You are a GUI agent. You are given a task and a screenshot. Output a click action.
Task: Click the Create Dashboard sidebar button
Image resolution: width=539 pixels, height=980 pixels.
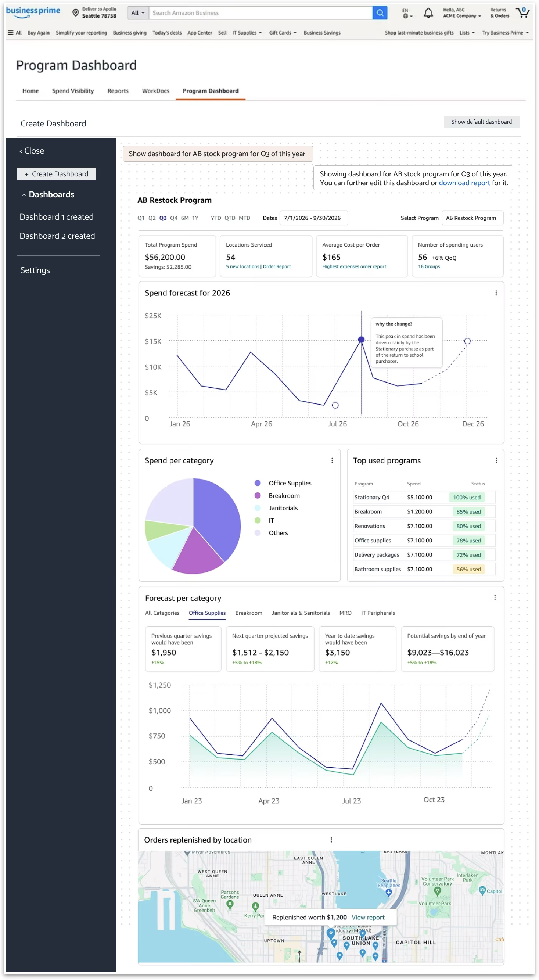click(x=56, y=174)
